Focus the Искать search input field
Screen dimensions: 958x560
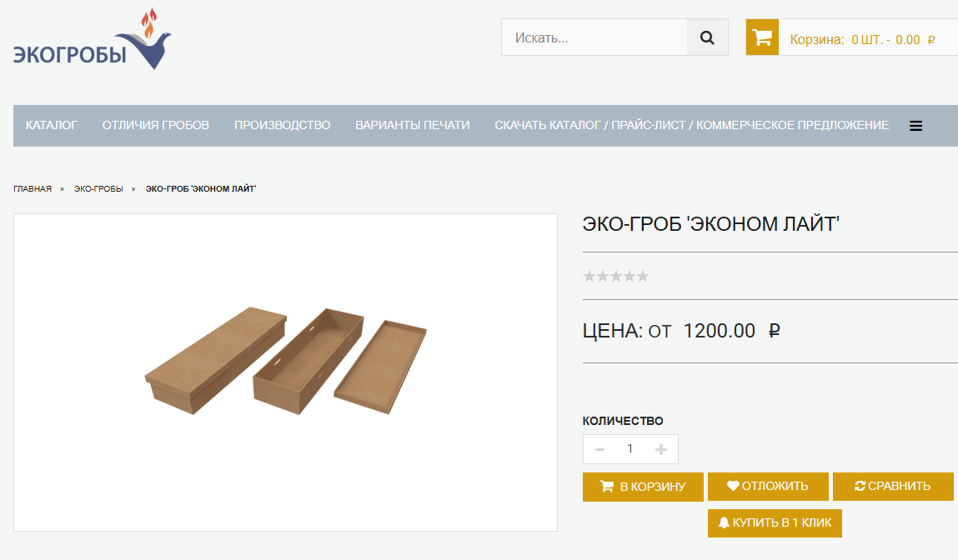[x=594, y=37]
